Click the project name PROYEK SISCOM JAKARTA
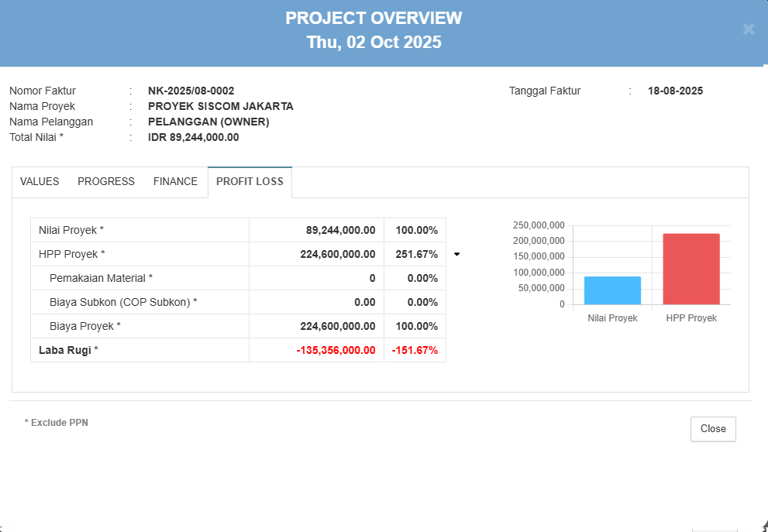Viewport: 768px width, 532px height. (220, 106)
